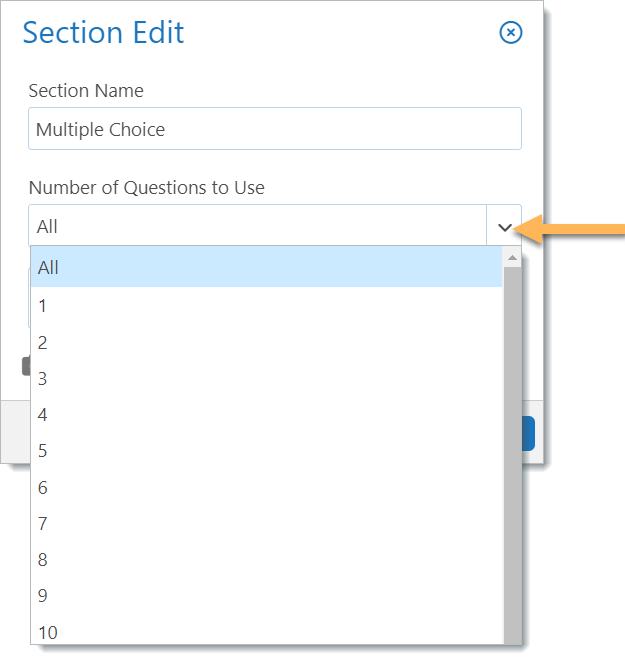Viewport: 625px width, 660px height.
Task: Click the Section Name input field
Action: pos(275,128)
